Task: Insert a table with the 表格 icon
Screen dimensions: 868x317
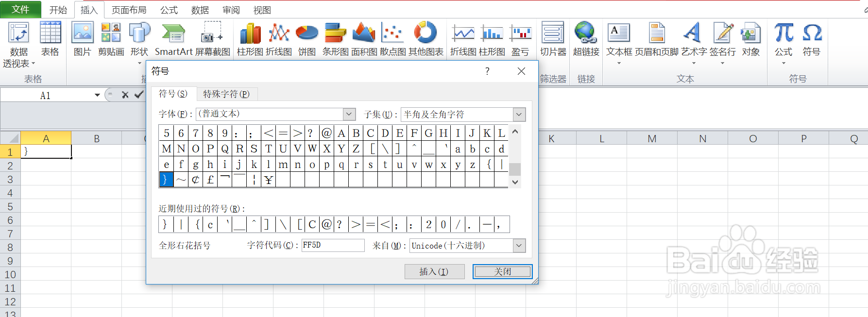Action: 50,39
